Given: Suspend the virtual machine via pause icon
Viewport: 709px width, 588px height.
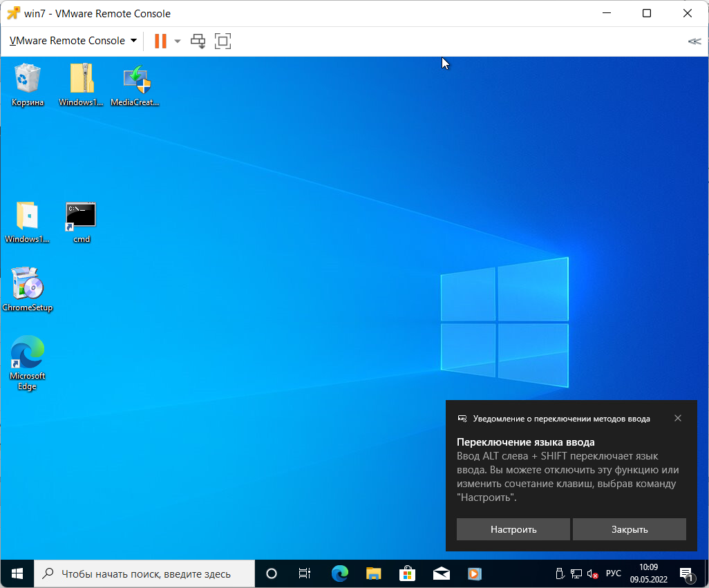Looking at the screenshot, I should [161, 41].
